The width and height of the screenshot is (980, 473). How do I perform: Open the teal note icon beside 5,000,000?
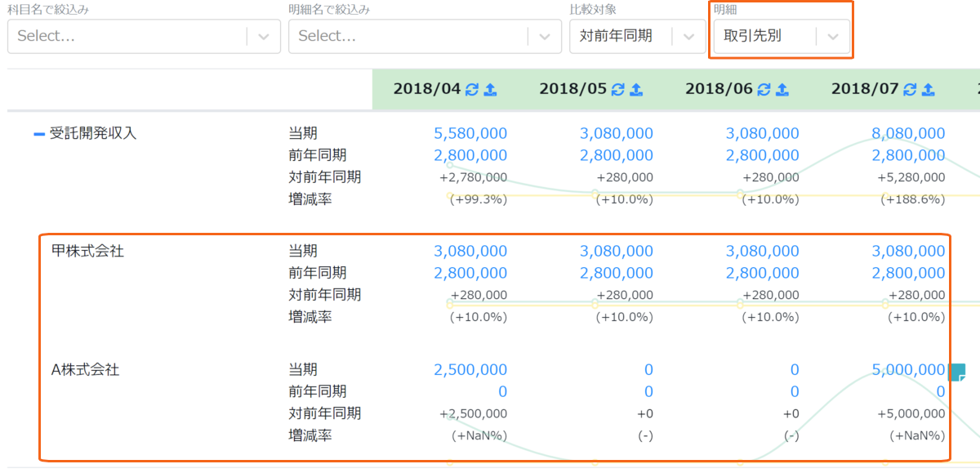(x=958, y=371)
